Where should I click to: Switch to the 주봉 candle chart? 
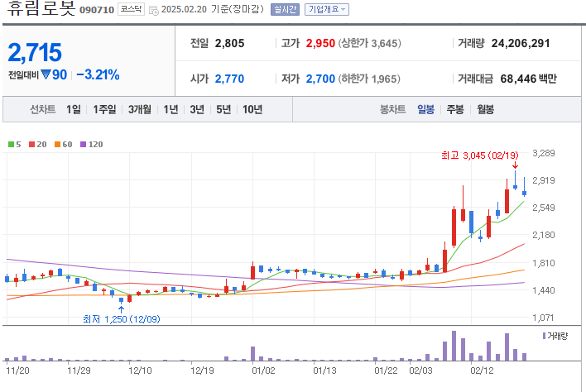[455, 109]
